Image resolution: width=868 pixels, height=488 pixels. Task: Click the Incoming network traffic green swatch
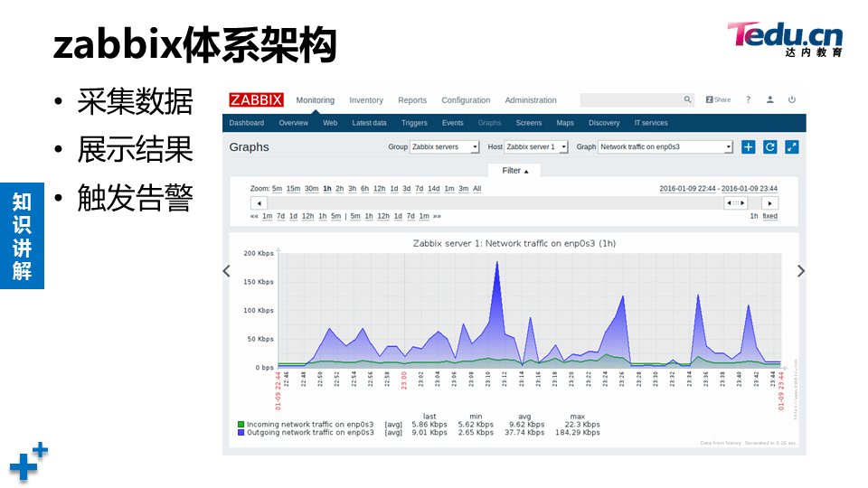click(x=241, y=425)
